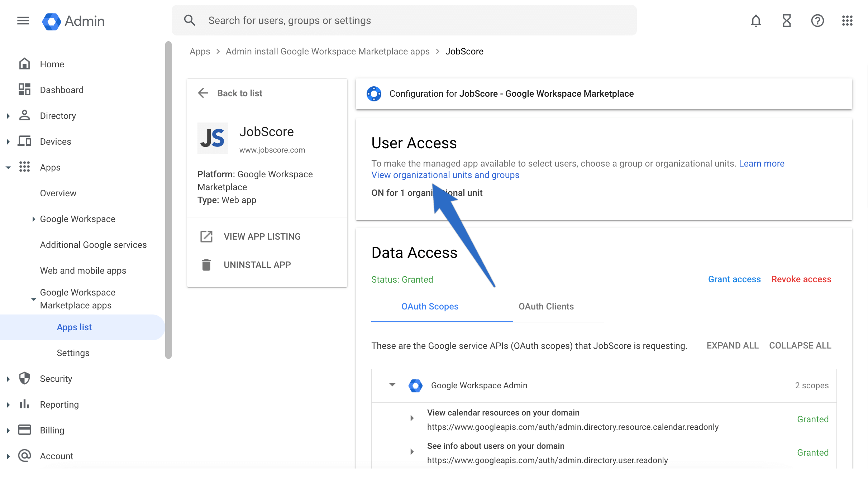868x485 pixels.
Task: Click UNINSTALL APP label
Action: [257, 265]
